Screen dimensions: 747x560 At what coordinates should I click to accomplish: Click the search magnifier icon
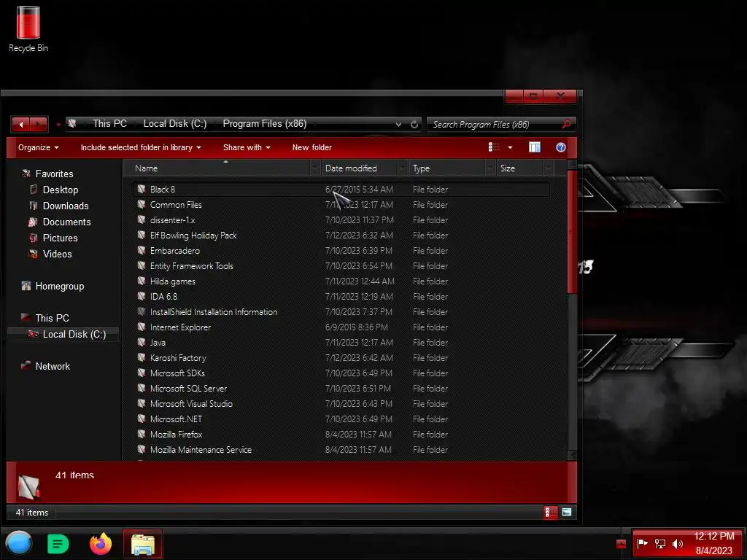click(x=566, y=124)
